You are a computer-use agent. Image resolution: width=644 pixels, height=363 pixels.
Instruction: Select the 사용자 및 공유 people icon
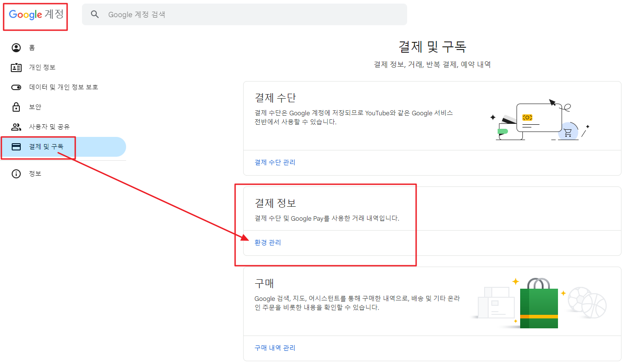[16, 127]
